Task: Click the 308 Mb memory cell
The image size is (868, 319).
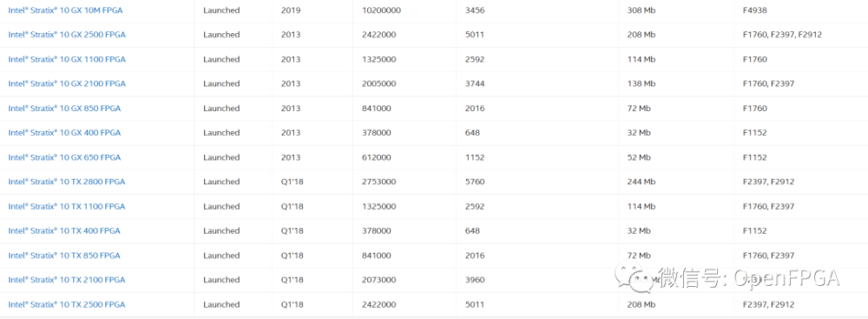Action: 641,10
